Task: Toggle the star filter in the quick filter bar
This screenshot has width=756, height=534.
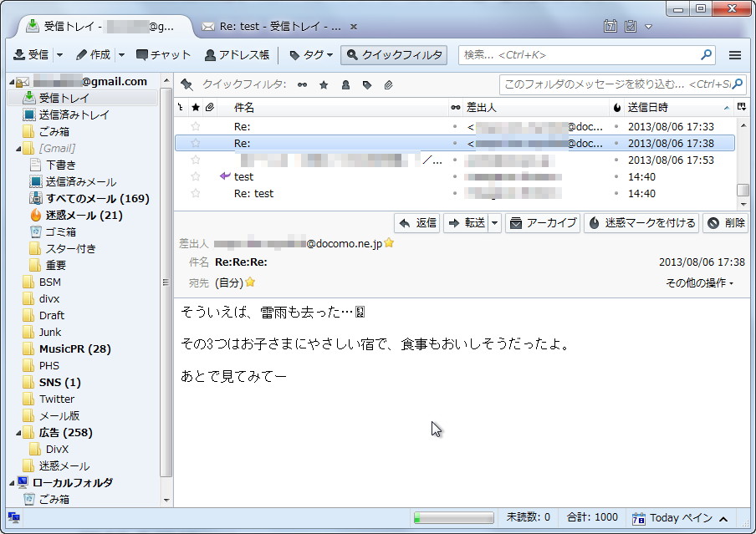Action: (x=325, y=83)
